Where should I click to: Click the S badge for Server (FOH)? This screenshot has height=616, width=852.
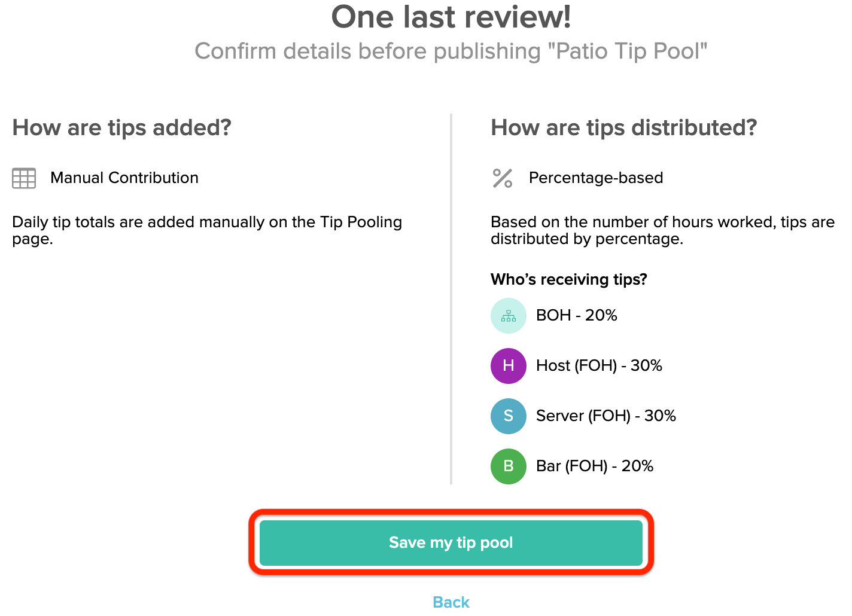coord(508,416)
